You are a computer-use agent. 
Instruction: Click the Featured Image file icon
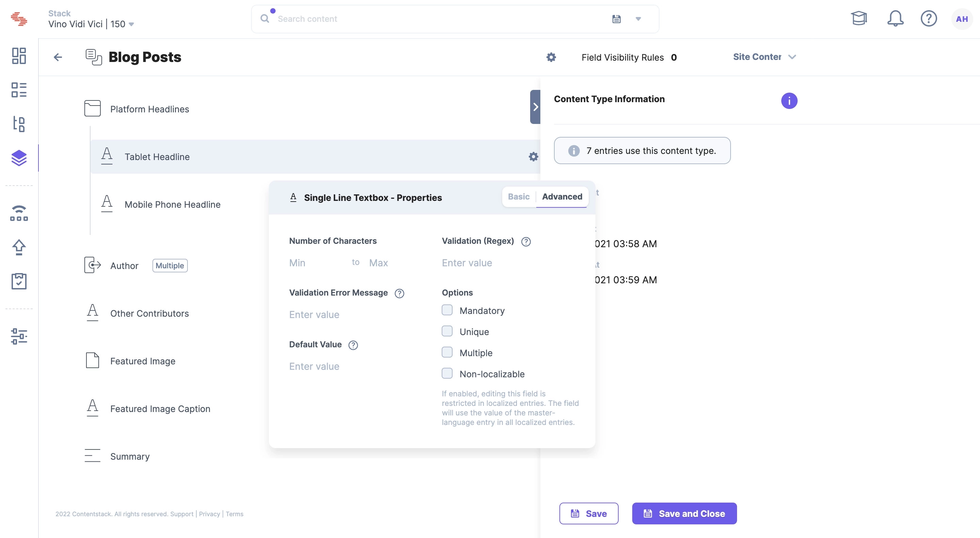point(93,360)
